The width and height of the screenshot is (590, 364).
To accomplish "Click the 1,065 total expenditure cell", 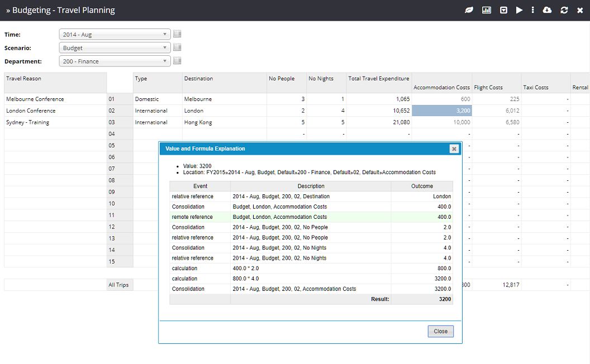I will pyautogui.click(x=379, y=99).
